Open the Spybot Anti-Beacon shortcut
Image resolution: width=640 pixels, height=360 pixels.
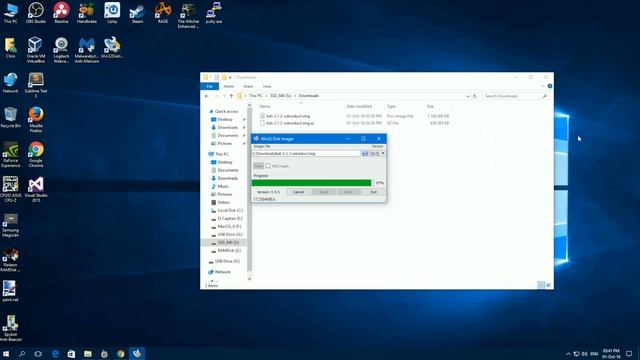[x=10, y=328]
